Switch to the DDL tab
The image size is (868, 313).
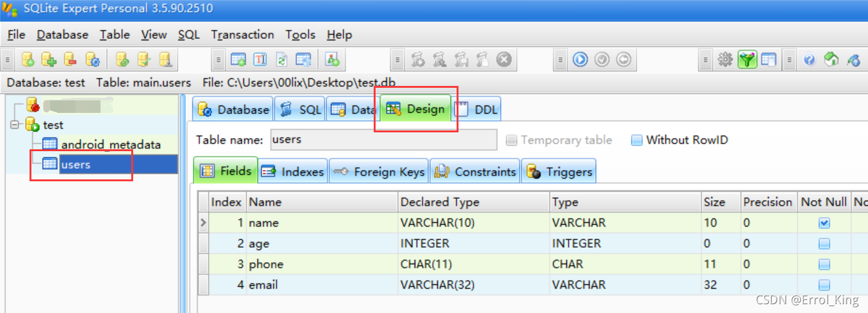coord(476,109)
